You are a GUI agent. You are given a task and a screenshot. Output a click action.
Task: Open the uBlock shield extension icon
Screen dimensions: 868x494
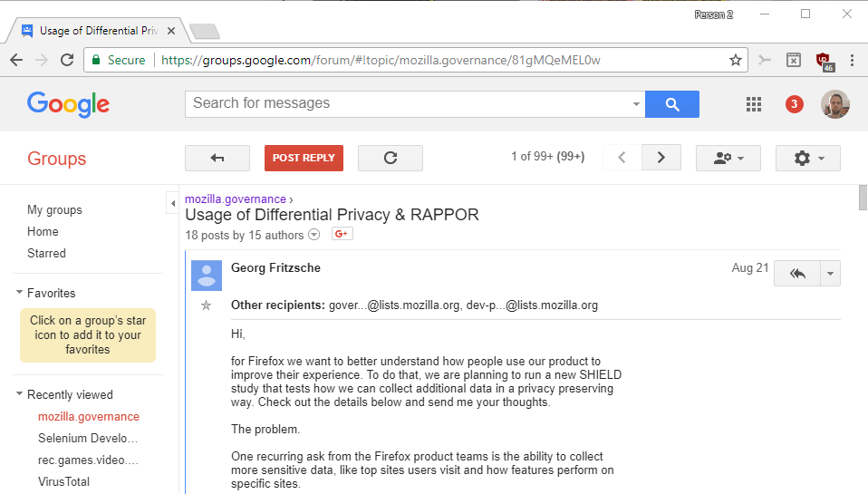824,61
